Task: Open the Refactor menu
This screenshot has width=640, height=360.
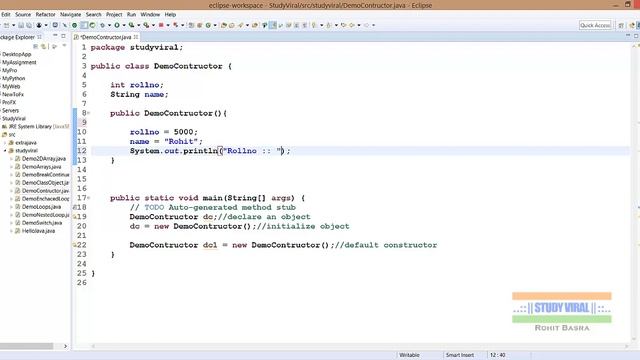Action: pyautogui.click(x=45, y=14)
